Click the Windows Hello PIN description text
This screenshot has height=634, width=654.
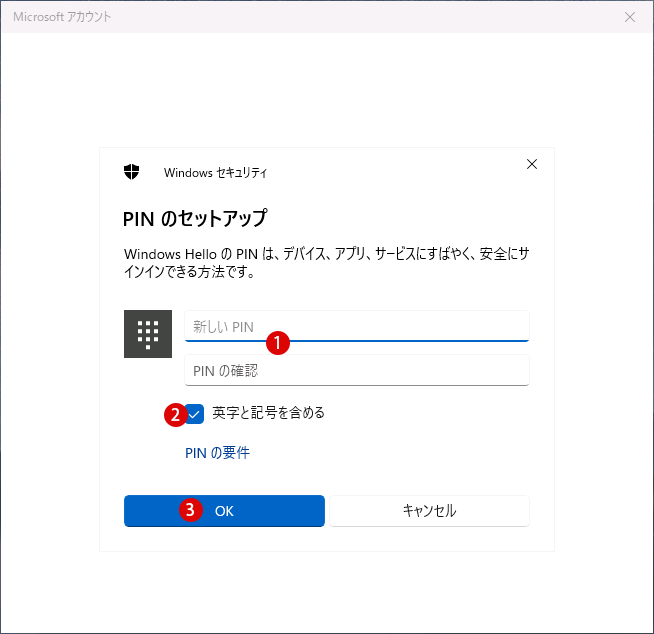pos(327,263)
